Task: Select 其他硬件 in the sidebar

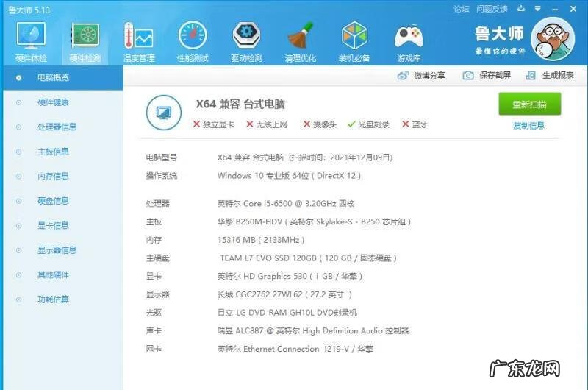Action: [63, 274]
